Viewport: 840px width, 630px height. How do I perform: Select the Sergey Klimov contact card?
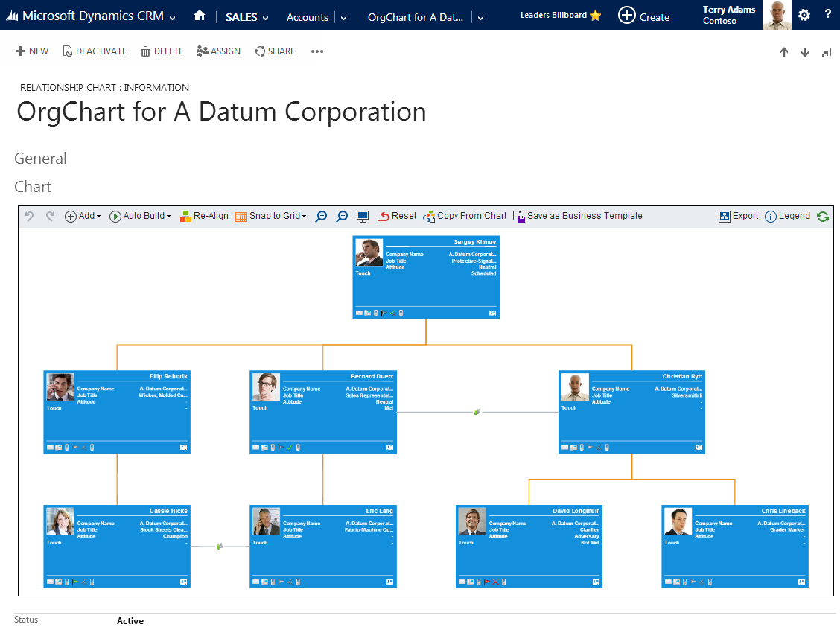(426, 278)
